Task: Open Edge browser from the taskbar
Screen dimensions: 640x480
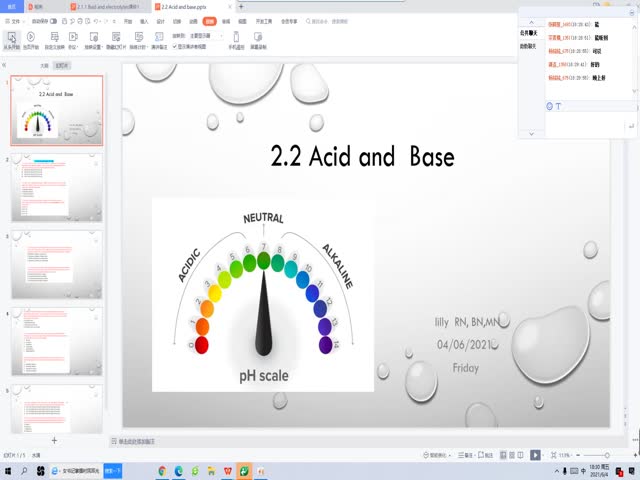Action: pos(179,471)
